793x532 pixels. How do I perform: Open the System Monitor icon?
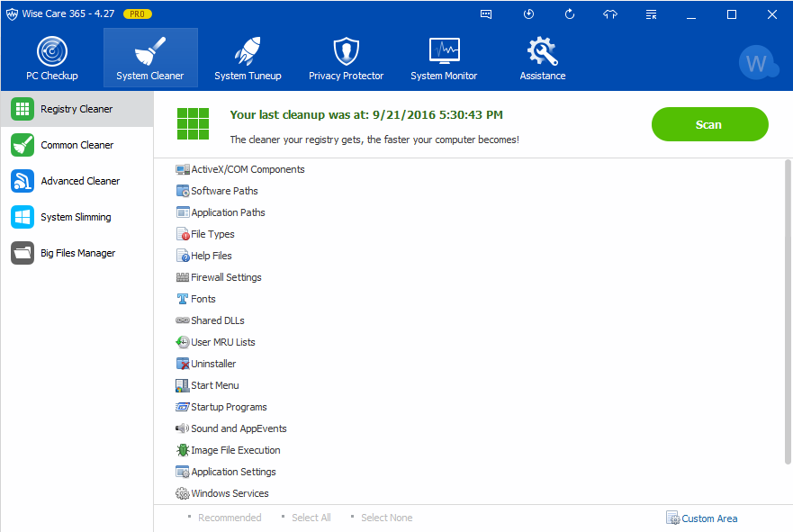pos(444,51)
